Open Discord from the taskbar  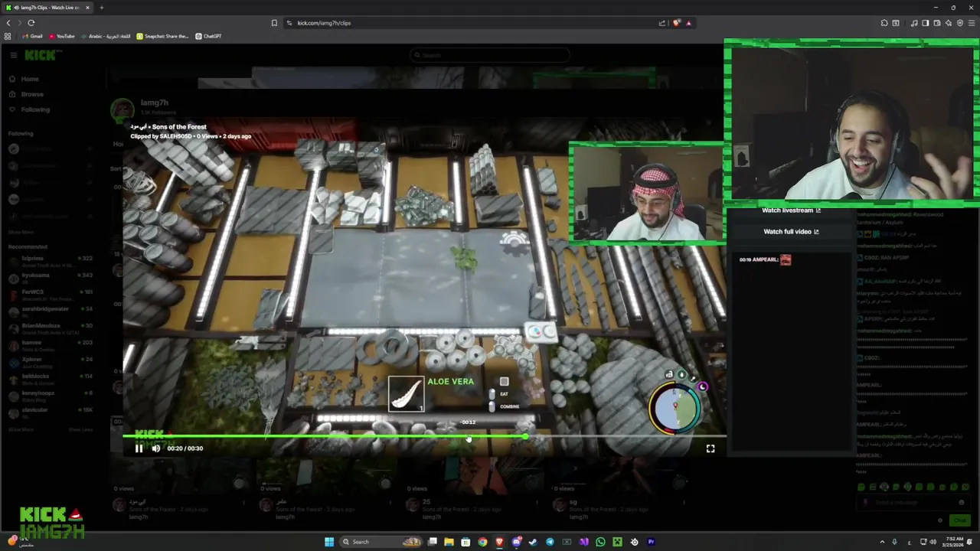coord(516,542)
